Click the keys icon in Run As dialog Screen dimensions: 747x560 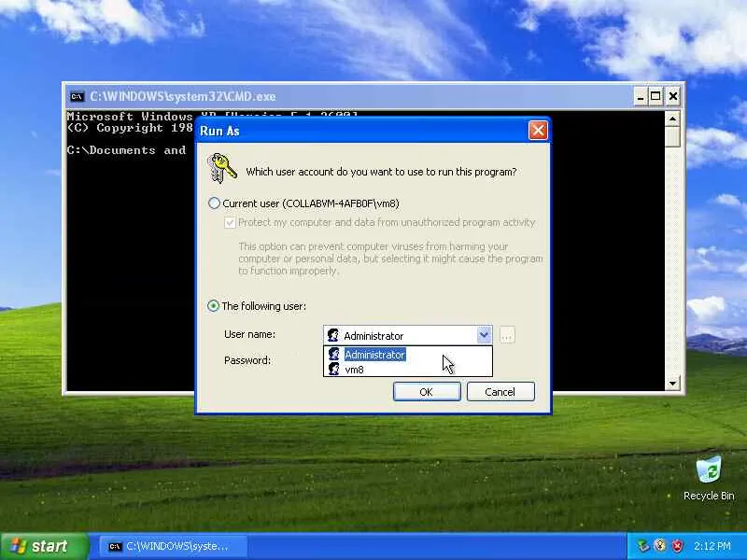pos(221,168)
